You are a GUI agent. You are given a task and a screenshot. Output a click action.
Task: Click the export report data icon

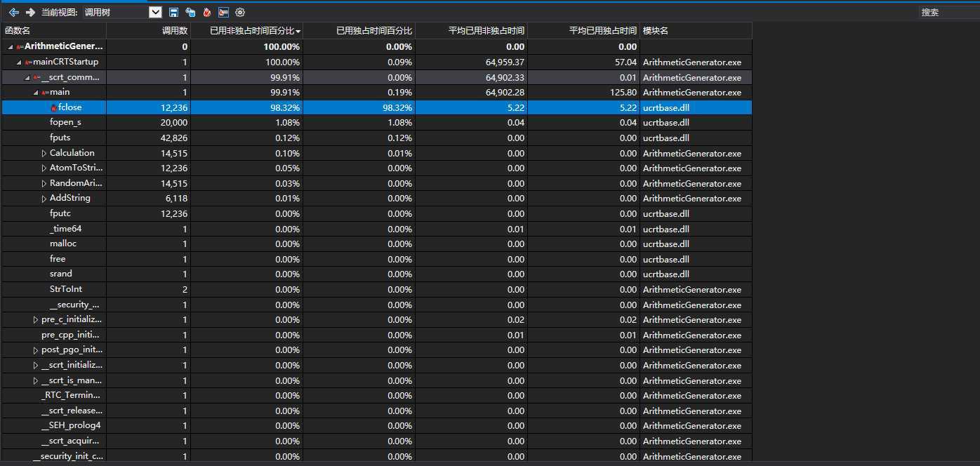point(190,12)
